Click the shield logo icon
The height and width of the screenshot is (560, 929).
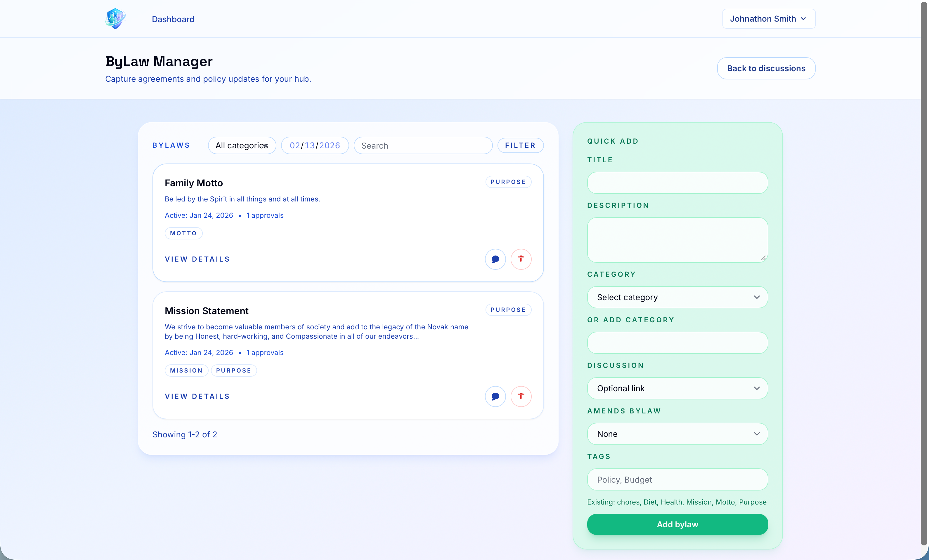tap(115, 19)
